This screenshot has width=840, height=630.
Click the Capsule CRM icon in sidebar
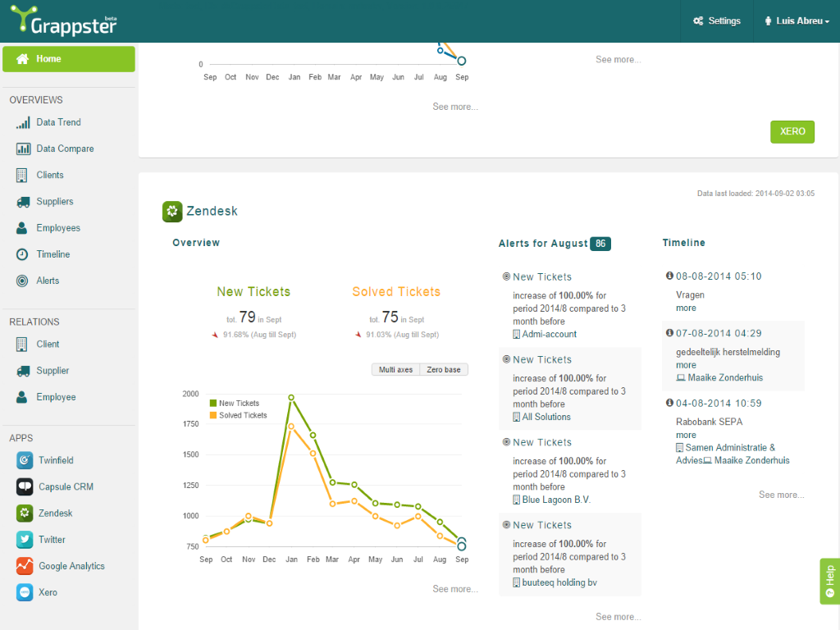25,486
